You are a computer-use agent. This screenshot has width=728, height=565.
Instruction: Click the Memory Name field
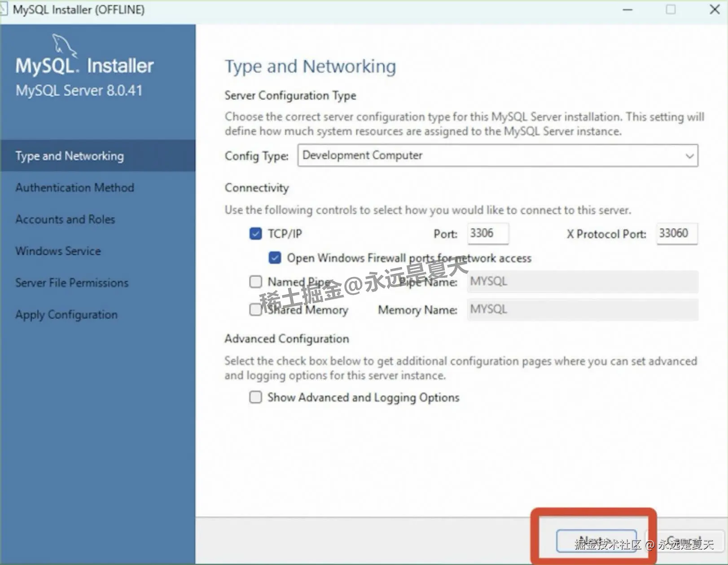click(581, 309)
